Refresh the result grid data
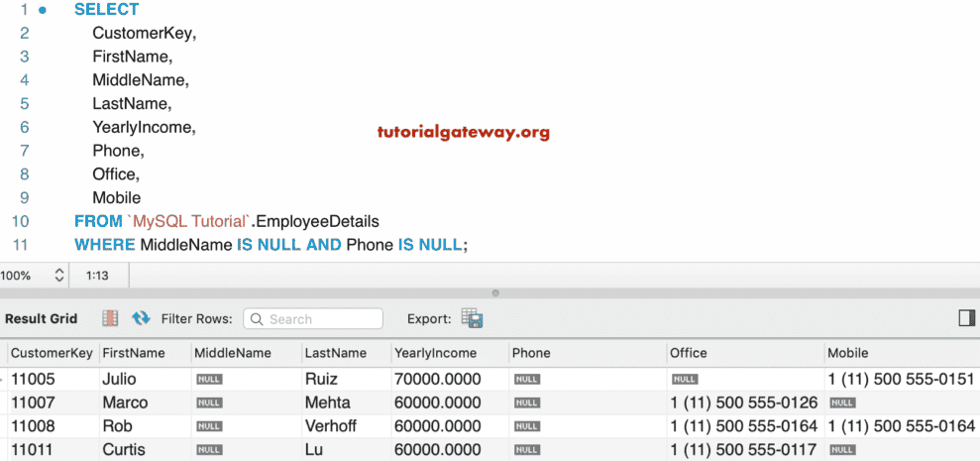This screenshot has height=461, width=980. pos(142,318)
